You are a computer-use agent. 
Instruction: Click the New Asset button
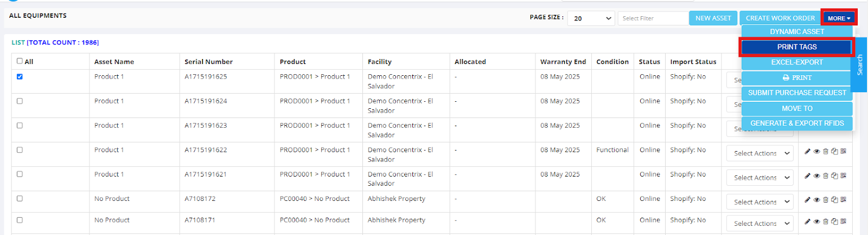[x=713, y=18]
